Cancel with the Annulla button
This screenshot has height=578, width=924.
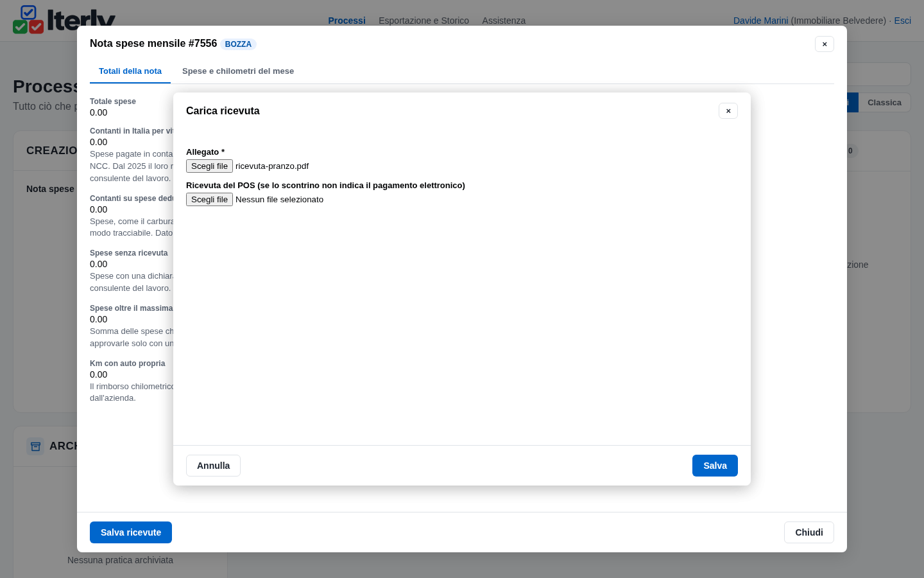pyautogui.click(x=213, y=466)
